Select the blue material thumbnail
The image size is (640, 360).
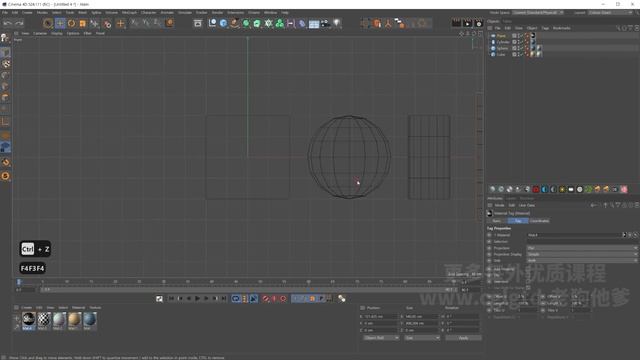tap(89, 320)
